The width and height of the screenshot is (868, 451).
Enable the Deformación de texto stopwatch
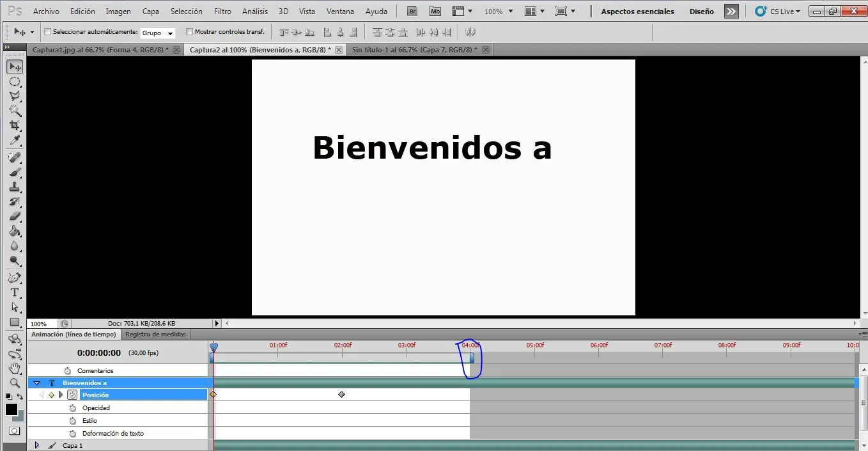coord(72,433)
